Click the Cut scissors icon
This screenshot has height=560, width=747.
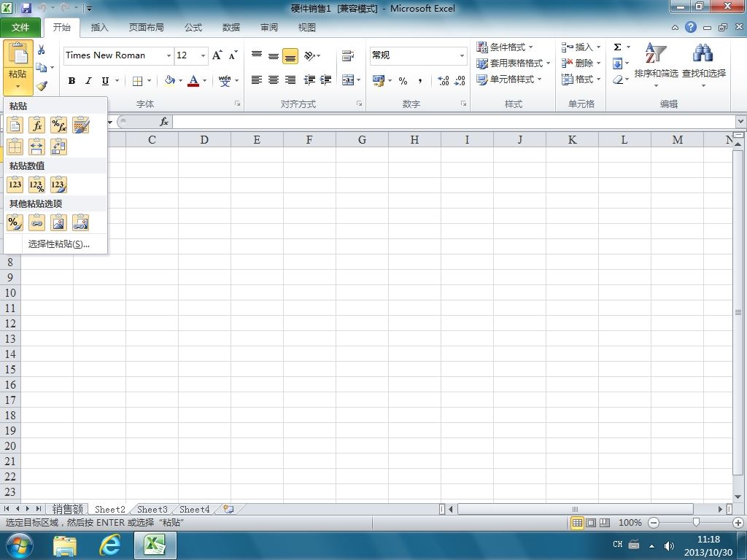42,50
